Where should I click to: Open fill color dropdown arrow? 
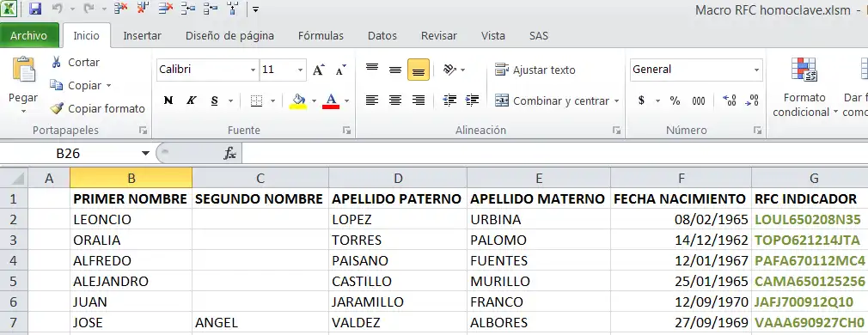[314, 101]
